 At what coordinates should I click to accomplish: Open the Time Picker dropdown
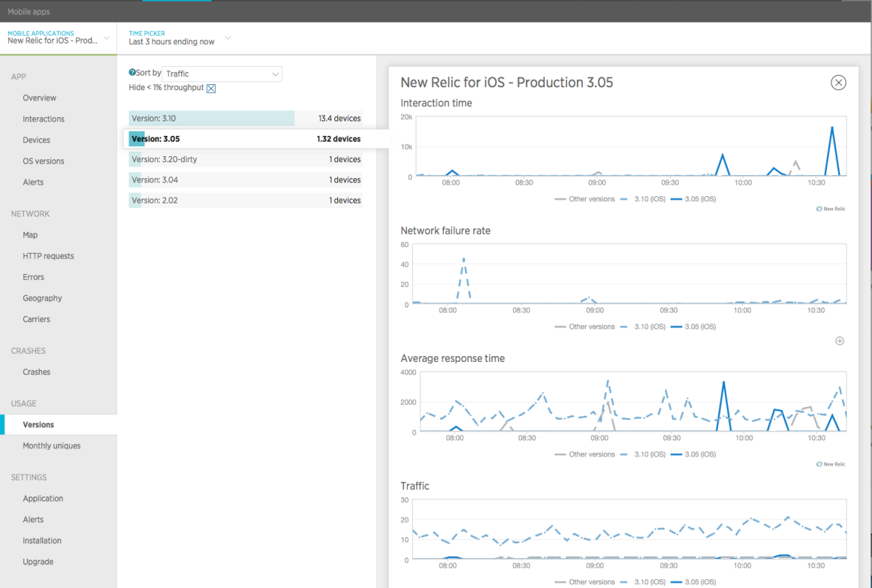pos(179,38)
